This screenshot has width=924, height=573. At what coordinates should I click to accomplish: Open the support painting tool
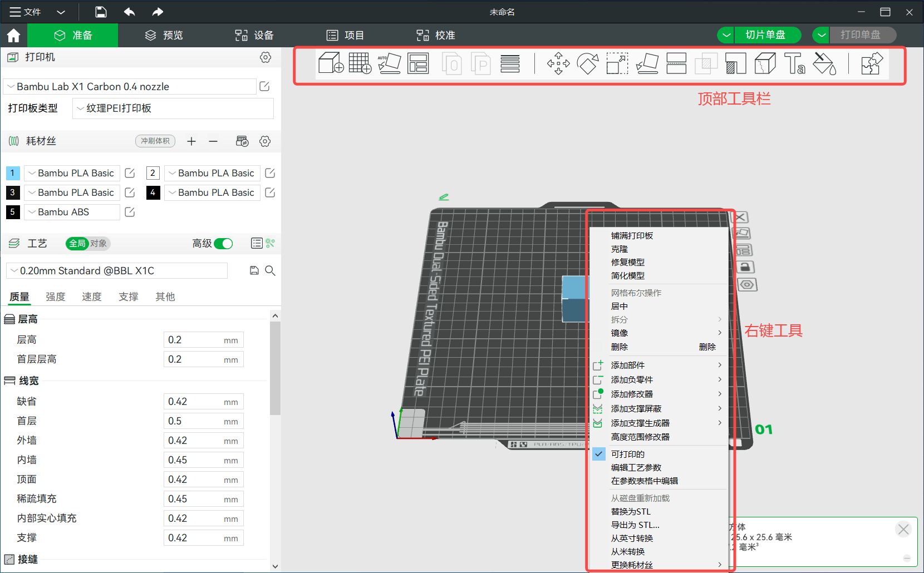pyautogui.click(x=736, y=63)
